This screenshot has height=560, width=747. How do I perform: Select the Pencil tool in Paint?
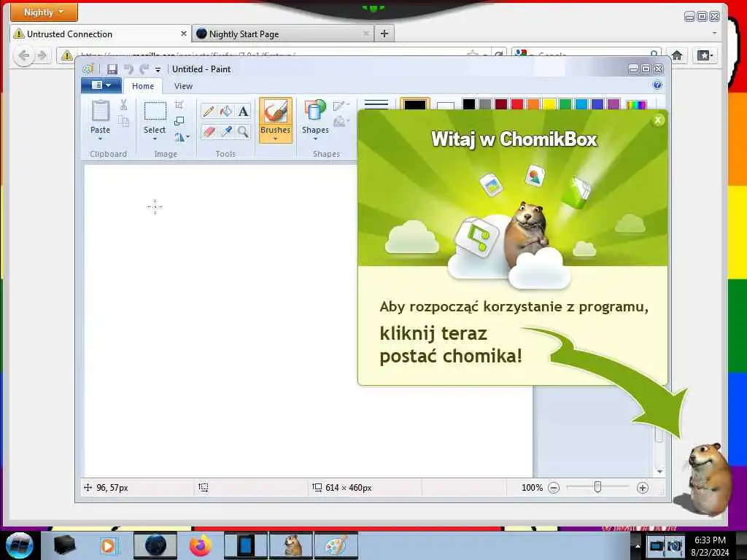coord(208,111)
